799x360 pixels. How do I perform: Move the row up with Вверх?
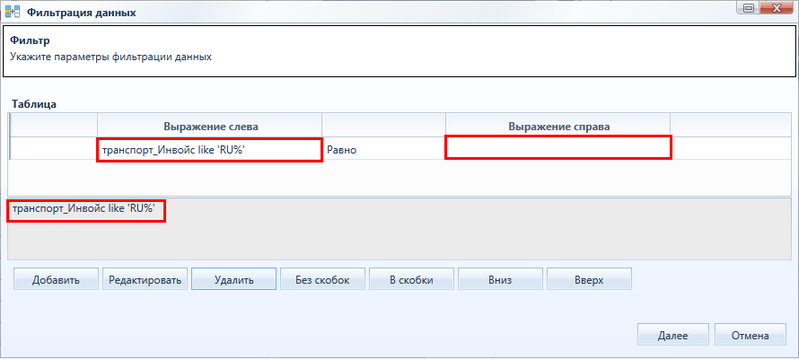(589, 279)
